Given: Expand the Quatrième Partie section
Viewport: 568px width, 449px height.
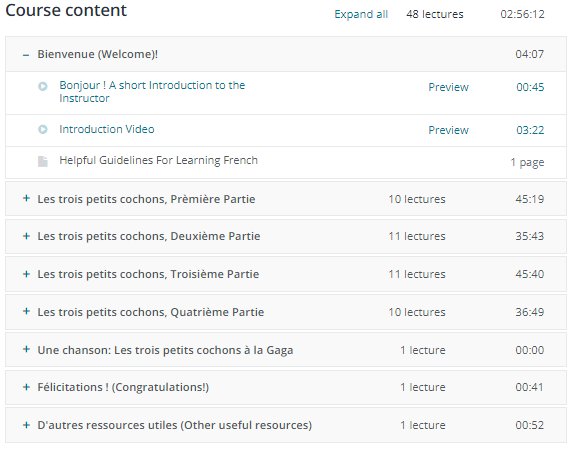Looking at the screenshot, I should [26, 311].
